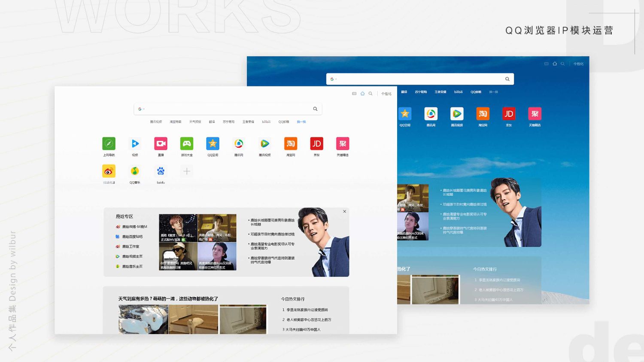
Task: Add a new shortcut with plus tile
Action: (187, 171)
